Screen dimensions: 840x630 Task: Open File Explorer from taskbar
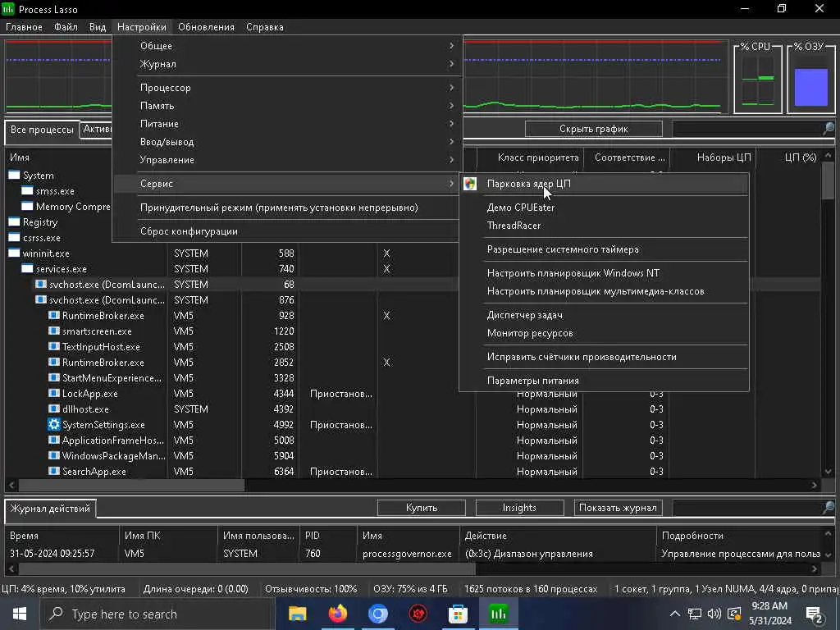tap(297, 614)
